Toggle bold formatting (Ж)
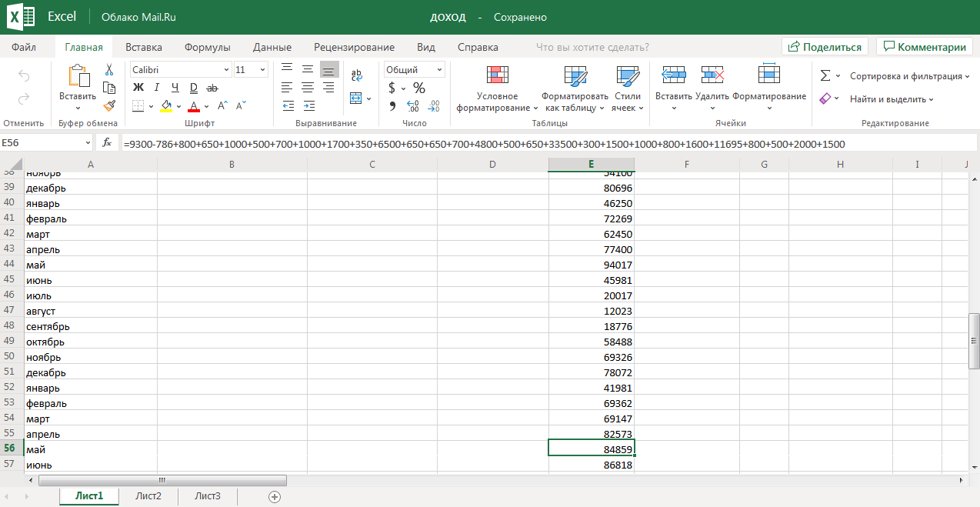980x507 pixels. [138, 88]
